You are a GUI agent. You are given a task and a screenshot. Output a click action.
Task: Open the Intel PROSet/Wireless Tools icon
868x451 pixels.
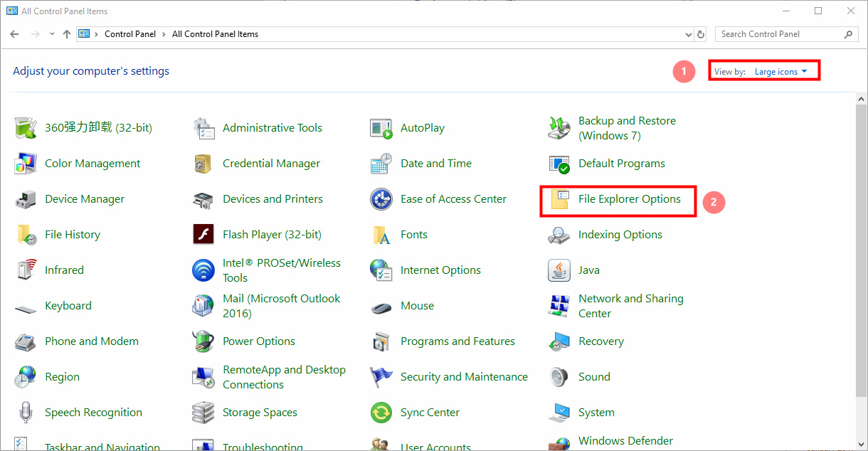[x=203, y=270]
